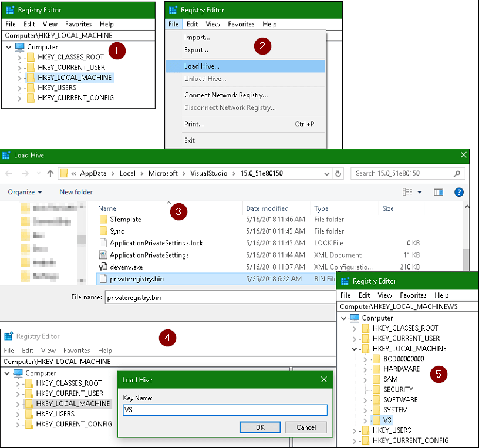Image resolution: width=479 pixels, height=448 pixels.
Task: Click the Registry Editor icon in the title bar
Action: [9, 9]
